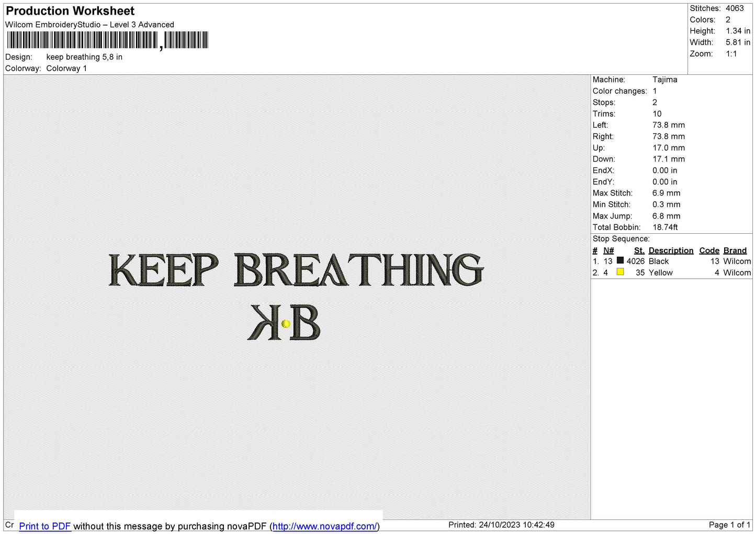Click the Color changes value 1
The image size is (756, 534).
click(x=655, y=91)
